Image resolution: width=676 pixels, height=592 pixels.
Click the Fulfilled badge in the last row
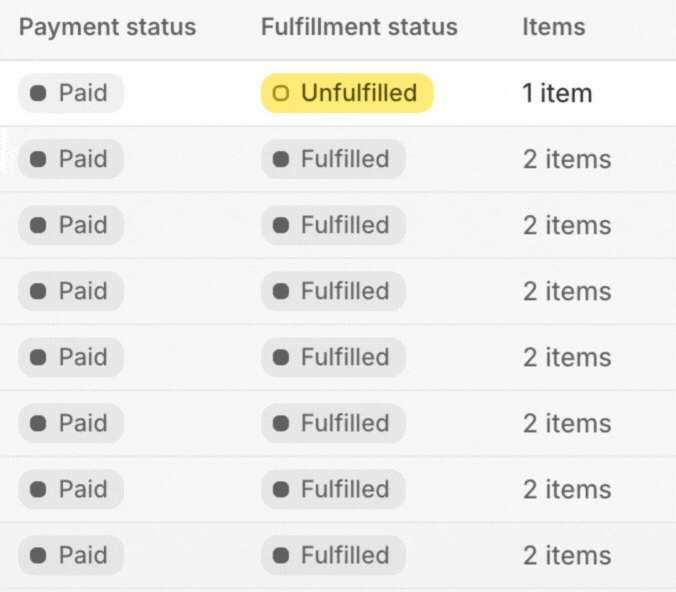pyautogui.click(x=333, y=555)
